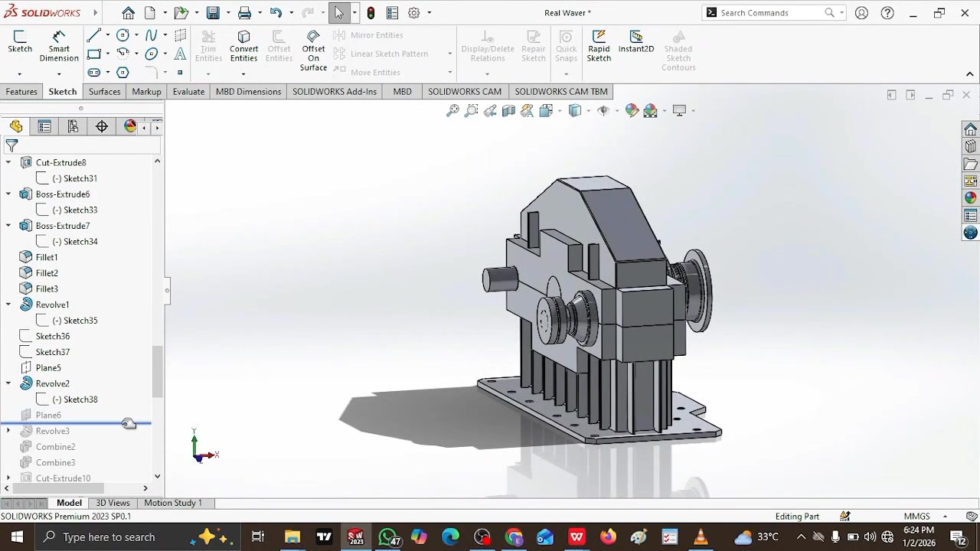Screen dimensions: 980x551
Task: Toggle Instant2D on or off
Action: point(636,42)
